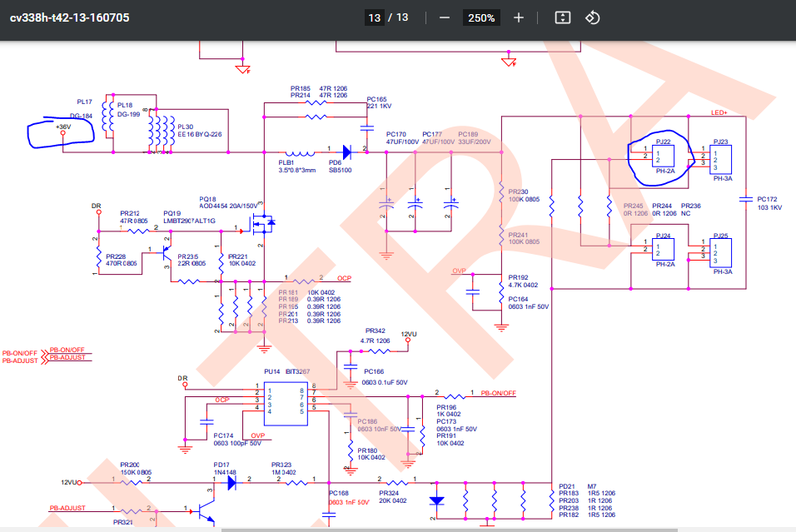
Task: Click the PJ23 PH-3A connector box
Action: coord(720,159)
